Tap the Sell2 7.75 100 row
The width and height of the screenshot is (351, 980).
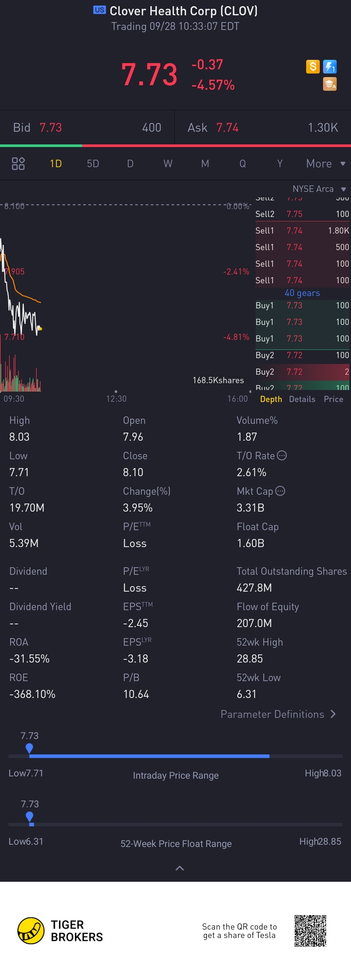(x=302, y=214)
